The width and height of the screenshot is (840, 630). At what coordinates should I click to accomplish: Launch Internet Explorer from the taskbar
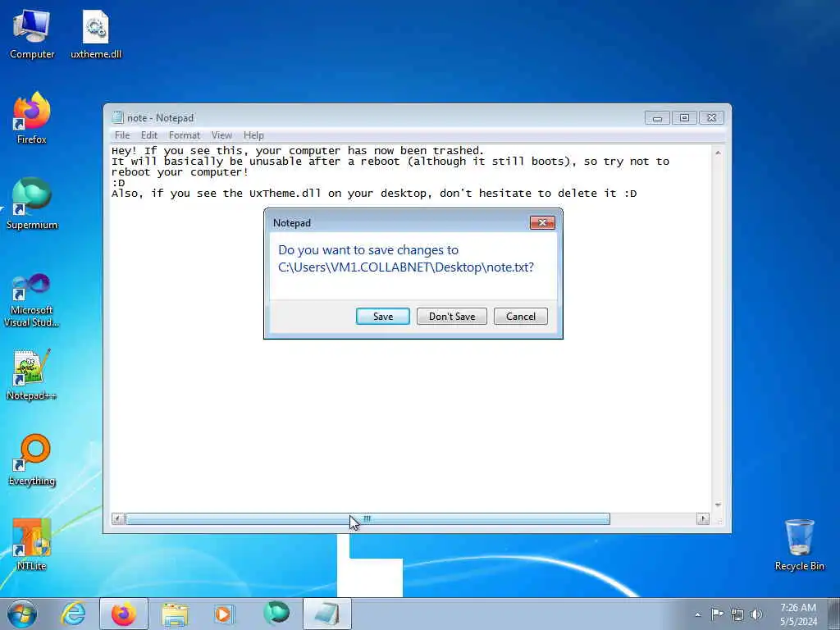pyautogui.click(x=73, y=614)
